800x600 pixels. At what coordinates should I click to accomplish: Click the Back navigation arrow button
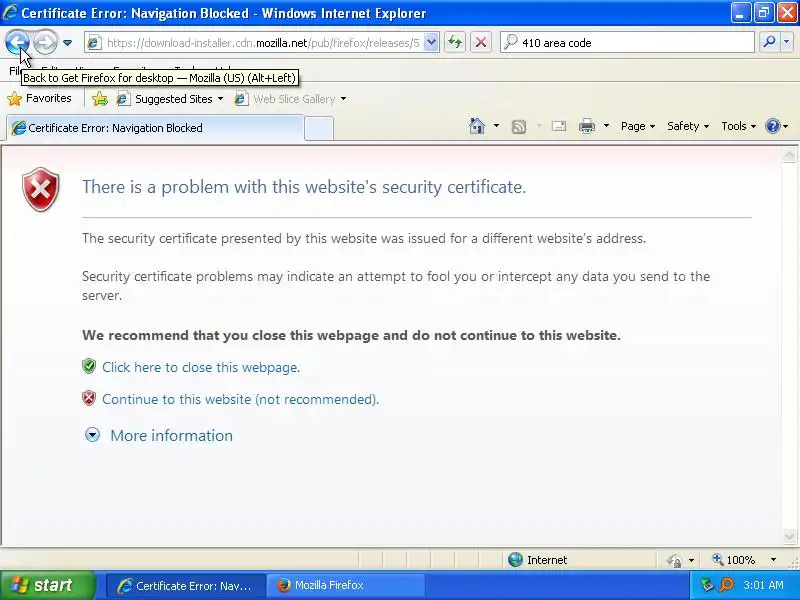click(x=17, y=42)
